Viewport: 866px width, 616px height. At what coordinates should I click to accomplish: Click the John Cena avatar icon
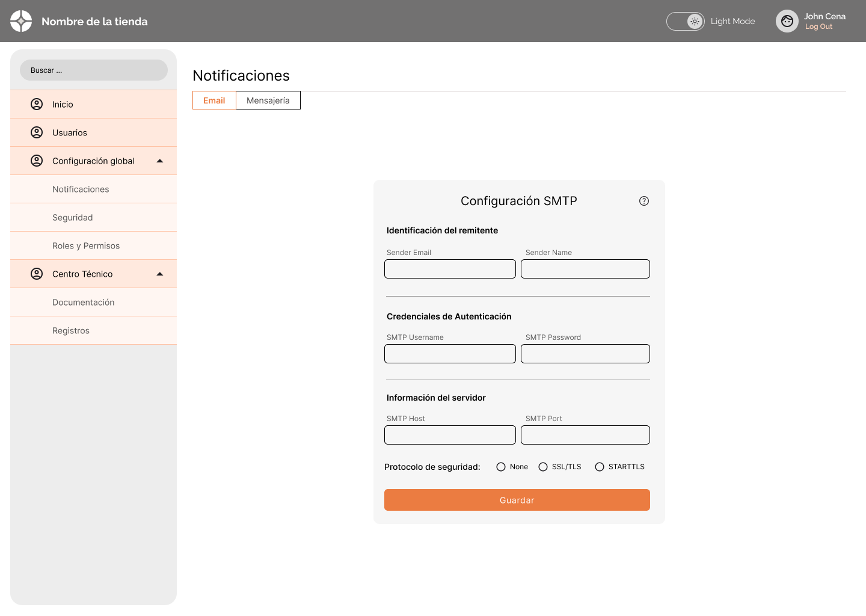pyautogui.click(x=787, y=21)
